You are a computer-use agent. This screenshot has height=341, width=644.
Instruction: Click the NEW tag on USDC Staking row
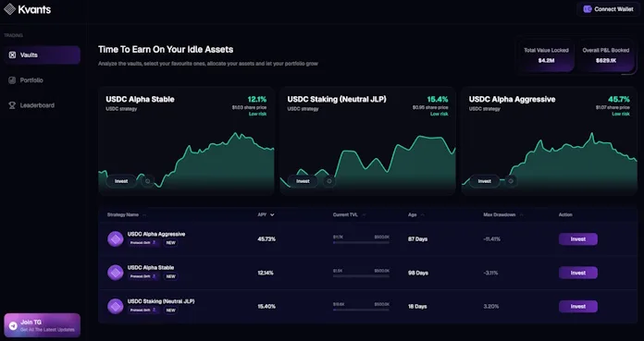(x=171, y=311)
